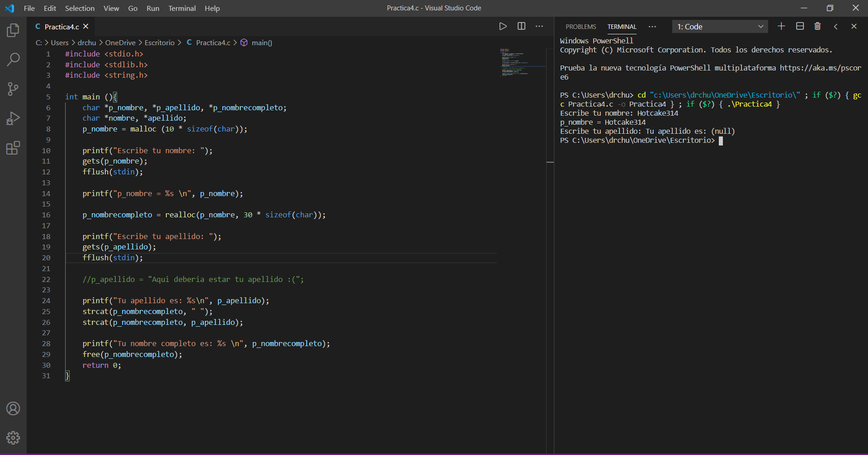This screenshot has height=455, width=868.
Task: Open the Manage gear icon
Action: pos(13,437)
